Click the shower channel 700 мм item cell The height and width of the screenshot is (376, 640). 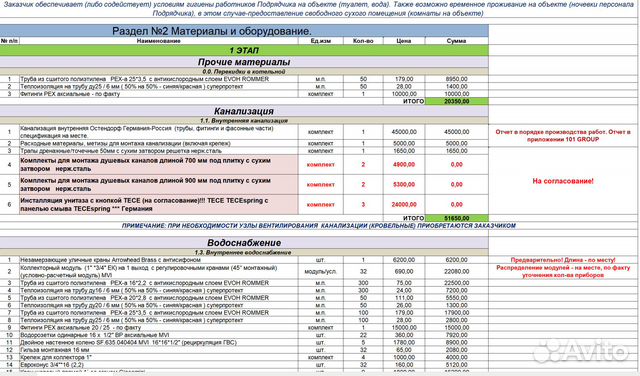(x=159, y=165)
